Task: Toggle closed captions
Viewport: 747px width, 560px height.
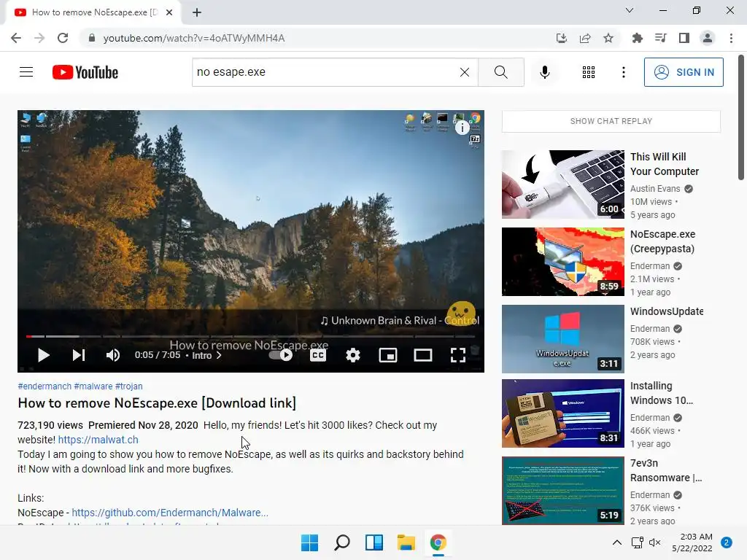Action: (318, 355)
